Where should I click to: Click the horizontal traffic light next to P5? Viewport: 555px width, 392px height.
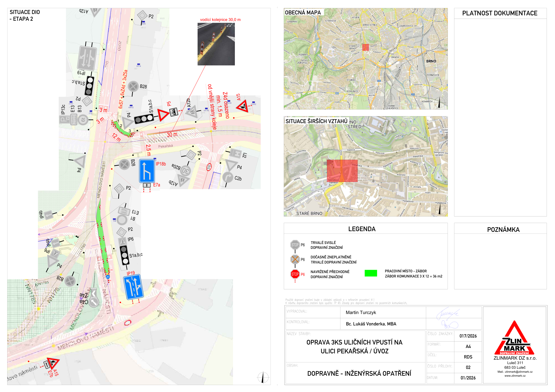[144, 119]
